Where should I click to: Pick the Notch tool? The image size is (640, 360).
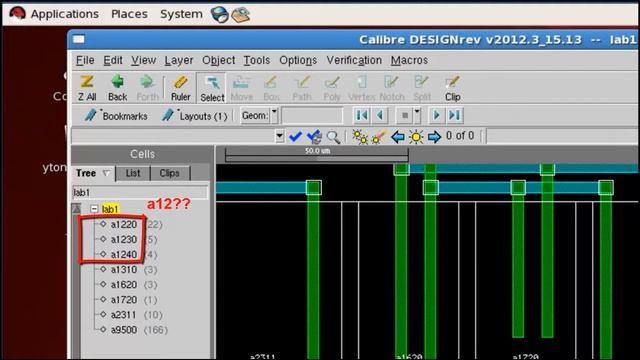391,88
